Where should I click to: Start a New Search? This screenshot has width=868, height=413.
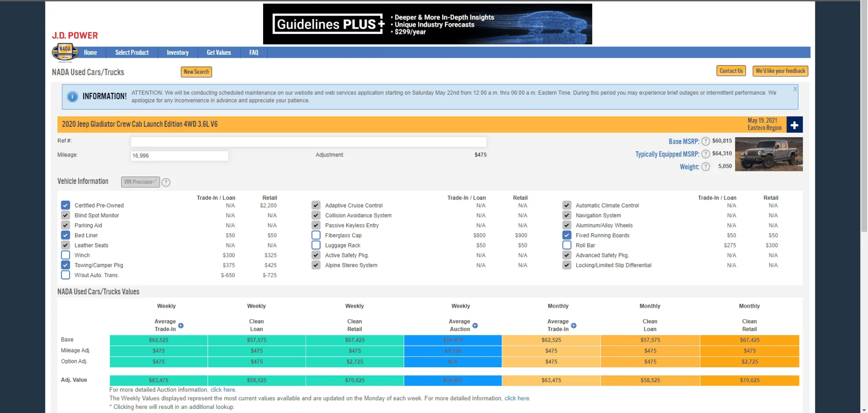pyautogui.click(x=196, y=72)
